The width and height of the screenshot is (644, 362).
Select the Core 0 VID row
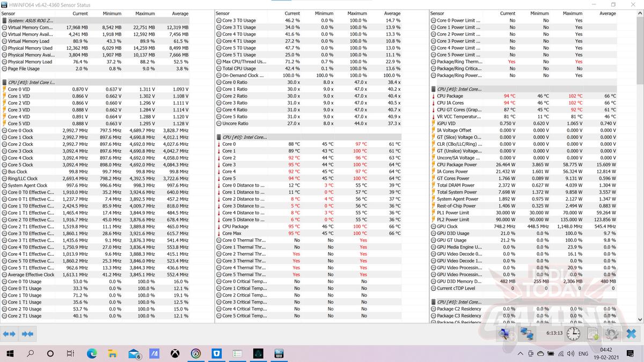pos(95,89)
